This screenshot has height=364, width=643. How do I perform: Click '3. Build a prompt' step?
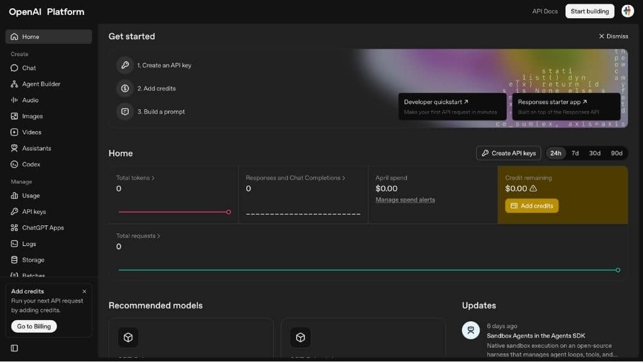(x=161, y=112)
